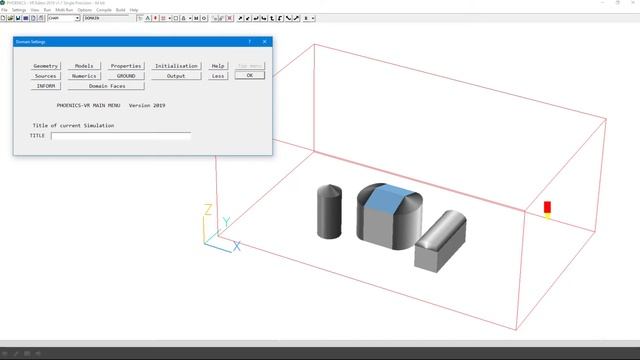Open the Help menu in the menu bar
Viewport: 640px width, 360px height.
134,10
